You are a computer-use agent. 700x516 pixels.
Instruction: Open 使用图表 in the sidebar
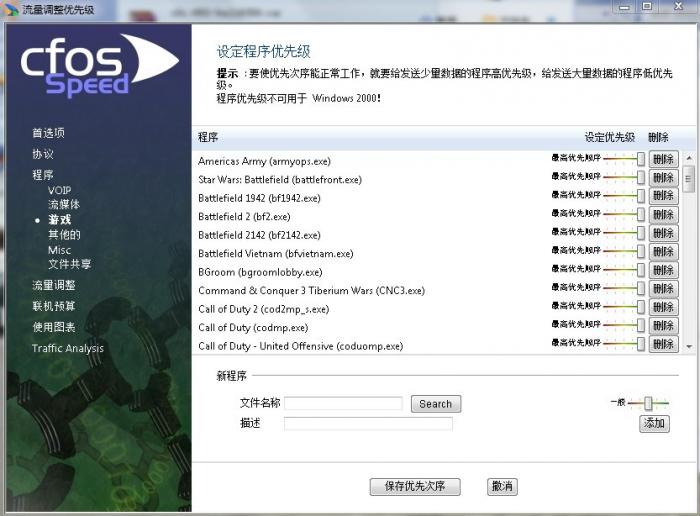[x=54, y=327]
